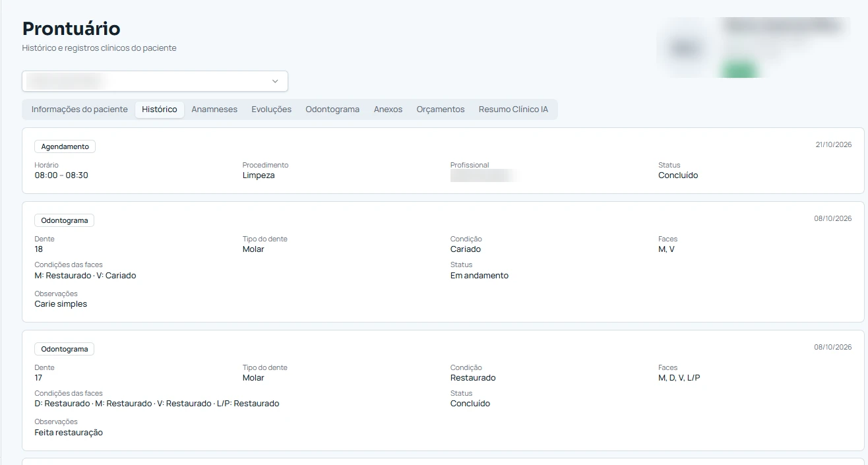
Task: Click the faces value M, D, V, L/P
Action: 679,378
